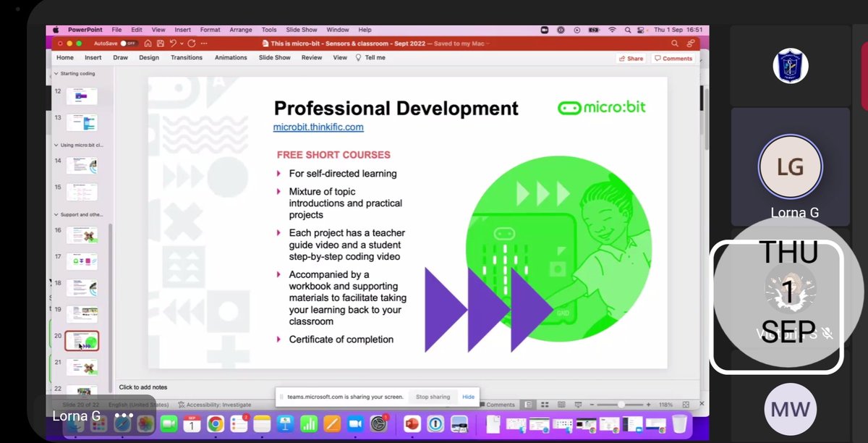The height and width of the screenshot is (443, 868).
Task: Switch to Normal view icon in status bar
Action: [x=528, y=405]
